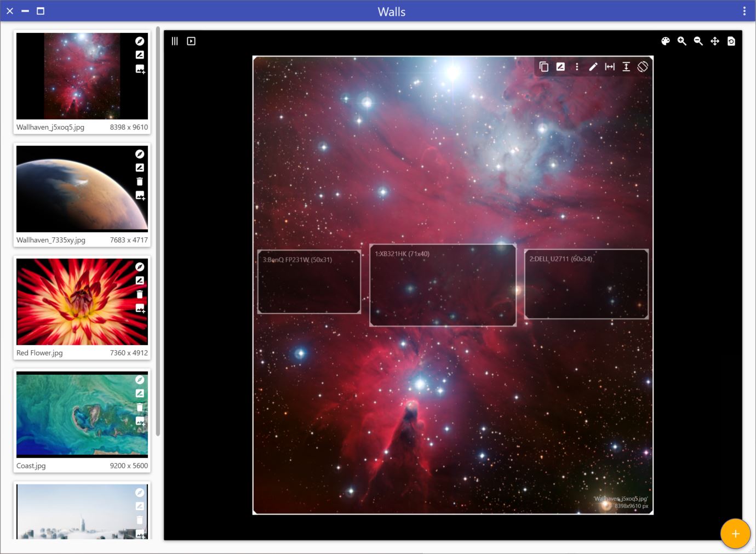The height and width of the screenshot is (554, 756).
Task: Click the 'Wallhaven_j5xoq5.jpg' filename label
Action: click(x=50, y=127)
